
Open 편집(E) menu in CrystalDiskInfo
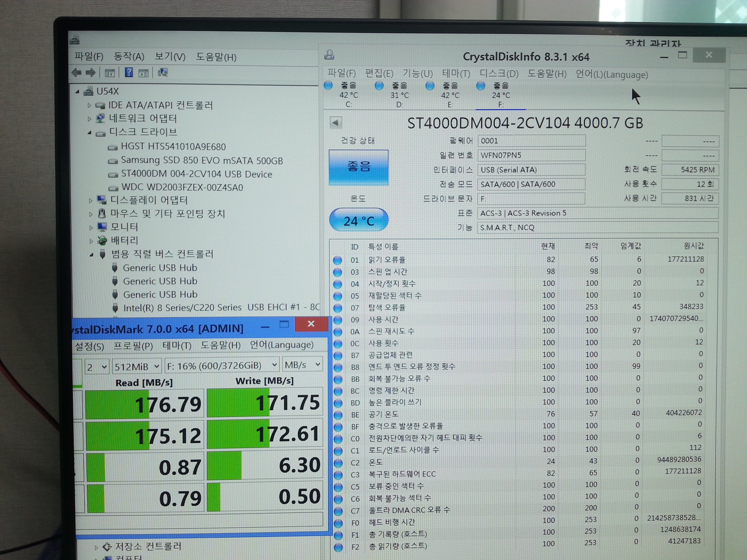tap(379, 73)
